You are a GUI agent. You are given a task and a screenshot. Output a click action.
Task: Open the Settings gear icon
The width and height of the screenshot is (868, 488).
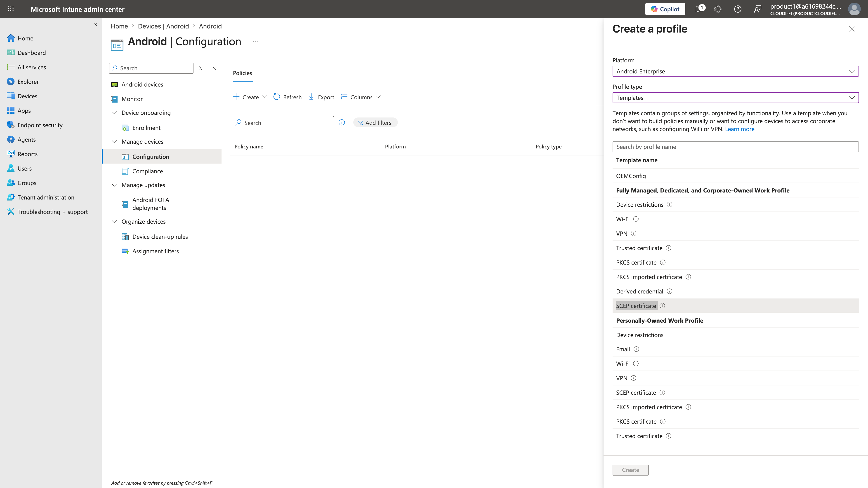(718, 9)
